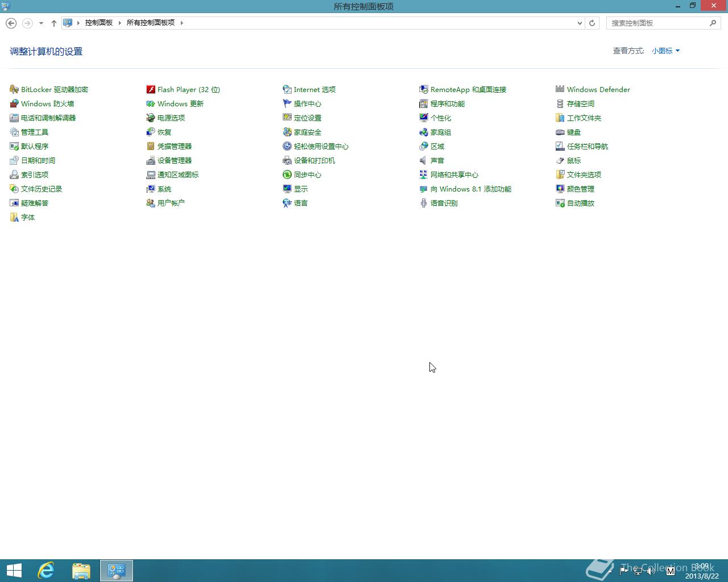Open the 工作文件夹 link
Image resolution: width=728 pixels, height=582 pixels.
(x=584, y=118)
